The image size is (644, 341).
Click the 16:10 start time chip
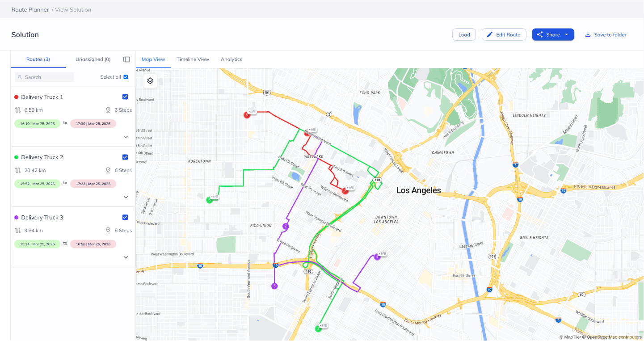[37, 123]
